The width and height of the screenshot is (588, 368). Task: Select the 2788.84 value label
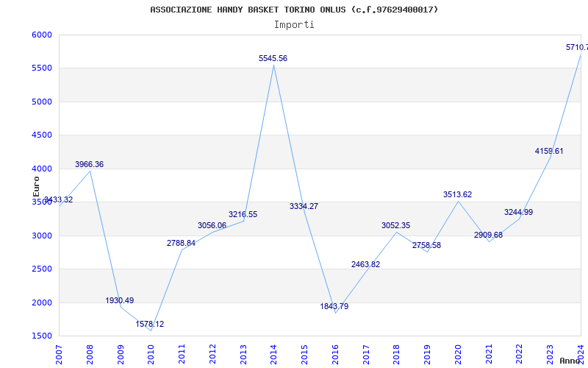click(x=181, y=244)
